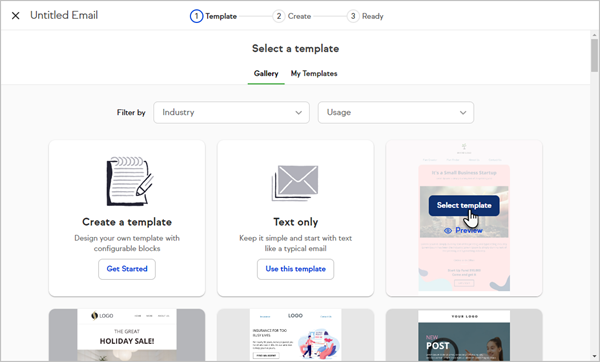Click the scrollbar down arrow
Screen dimensions: 600x362
[x=594, y=356]
